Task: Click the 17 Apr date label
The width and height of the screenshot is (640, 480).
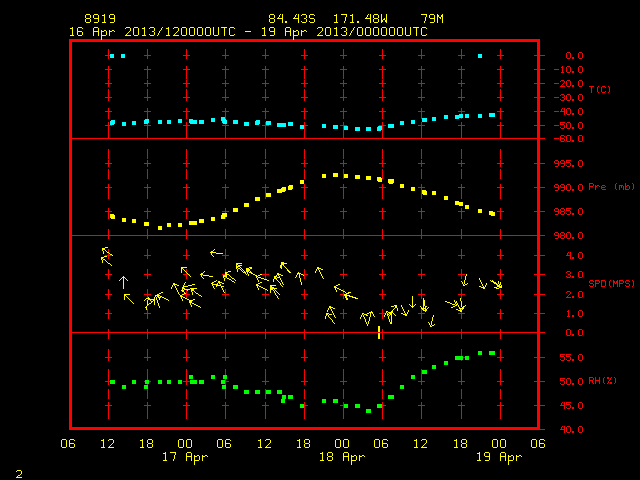Action: (185, 457)
